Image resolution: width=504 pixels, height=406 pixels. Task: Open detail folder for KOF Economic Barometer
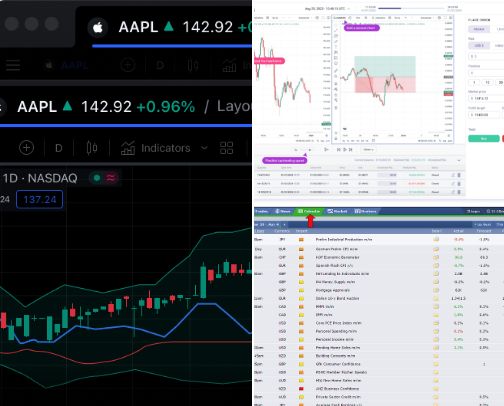click(436, 257)
